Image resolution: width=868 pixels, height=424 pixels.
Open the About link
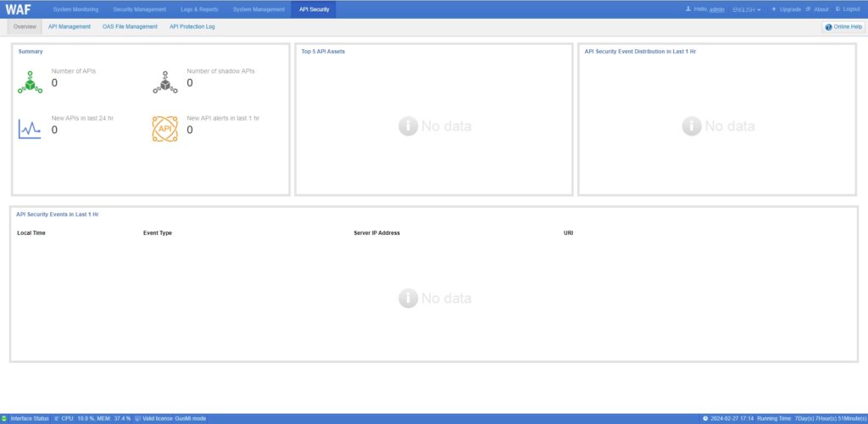click(x=821, y=9)
